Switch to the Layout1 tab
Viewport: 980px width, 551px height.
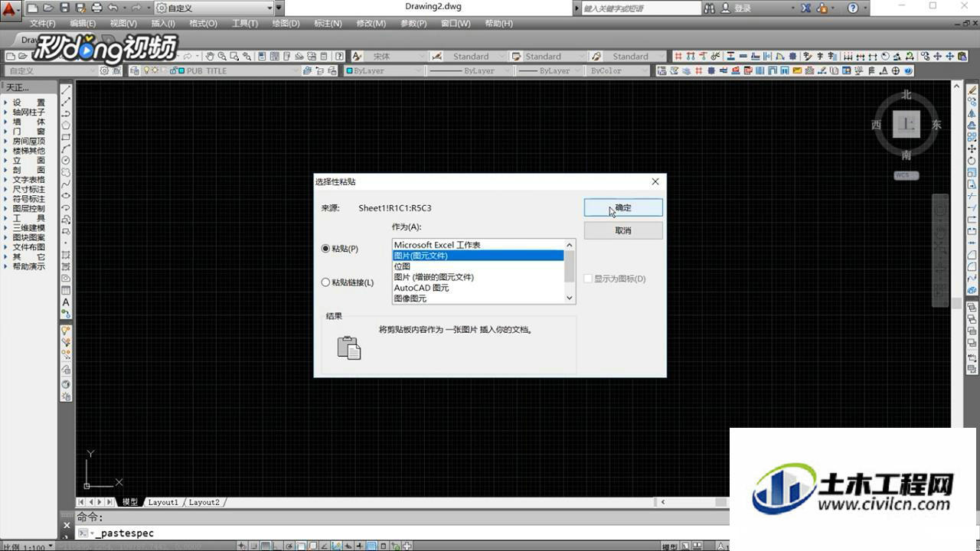click(x=163, y=502)
